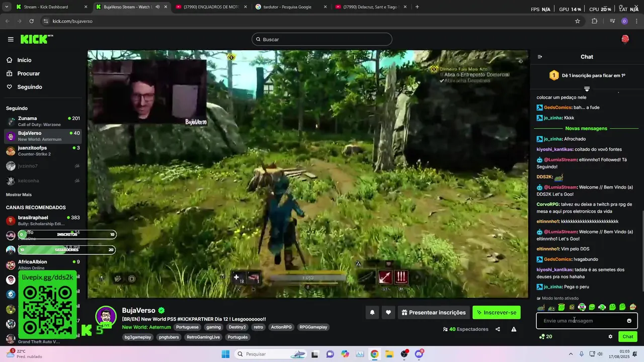Image resolution: width=644 pixels, height=362 pixels.
Task: Open AfricaAlbion recommended channel
Action: click(x=43, y=265)
